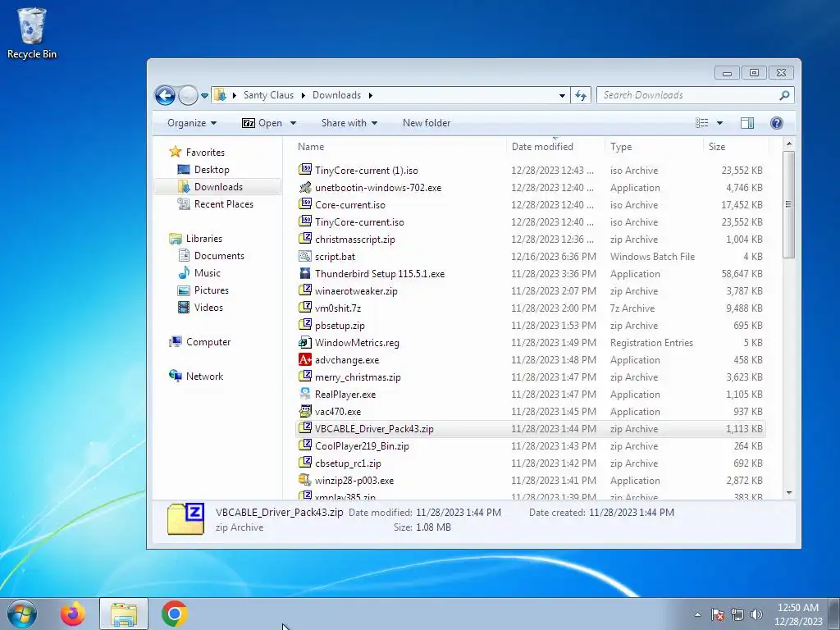Show the preview pane

[x=746, y=123]
